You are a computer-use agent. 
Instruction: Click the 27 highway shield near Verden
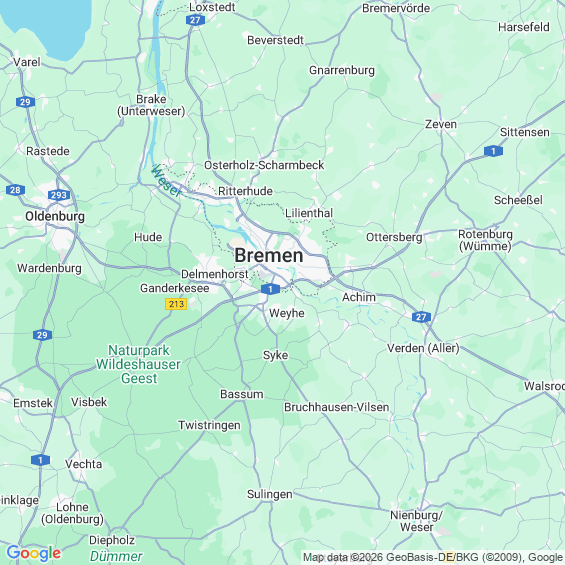point(421,317)
